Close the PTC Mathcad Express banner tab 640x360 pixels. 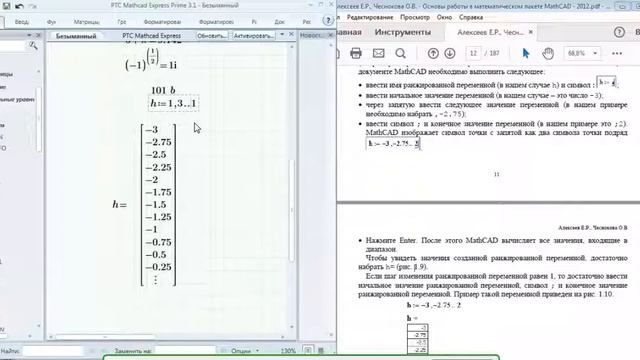tap(291, 35)
